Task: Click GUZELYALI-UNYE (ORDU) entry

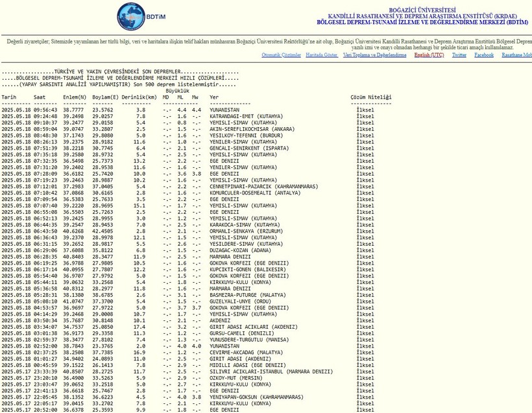Action: tap(240, 301)
